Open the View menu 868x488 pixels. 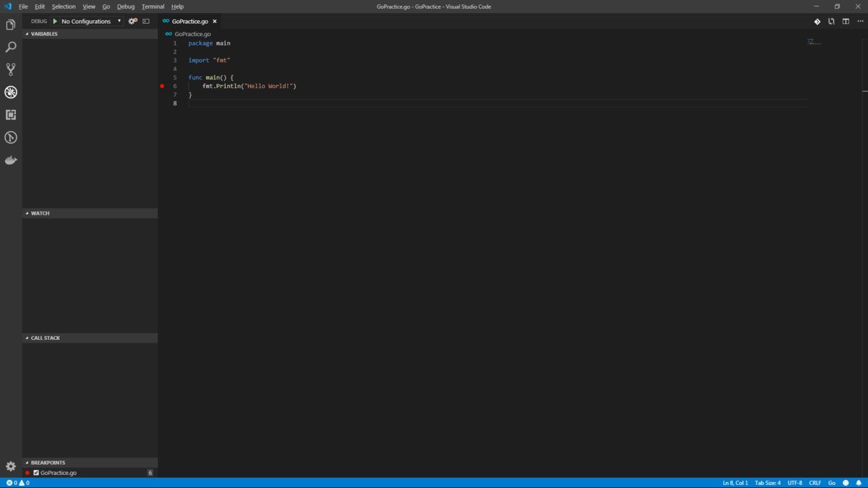click(x=89, y=7)
